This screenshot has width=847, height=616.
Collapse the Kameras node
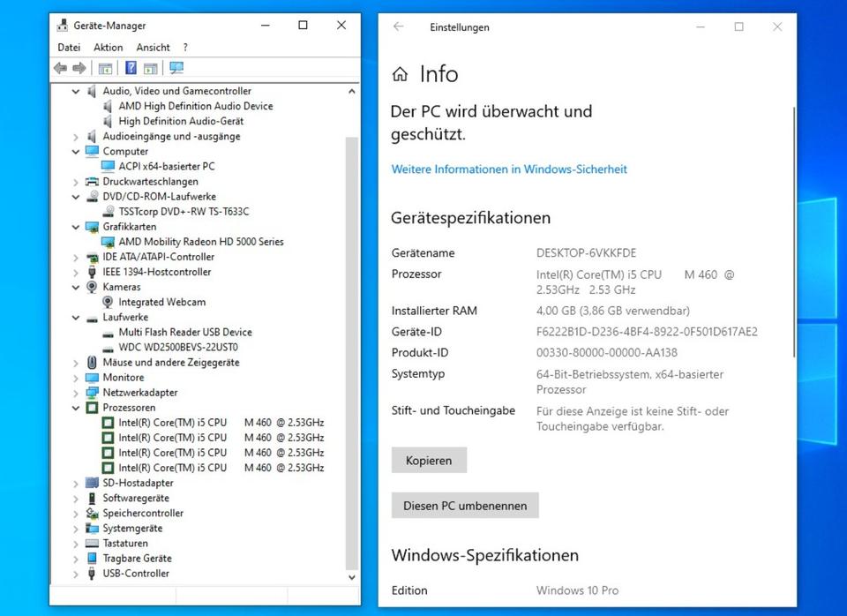pyautogui.click(x=76, y=288)
